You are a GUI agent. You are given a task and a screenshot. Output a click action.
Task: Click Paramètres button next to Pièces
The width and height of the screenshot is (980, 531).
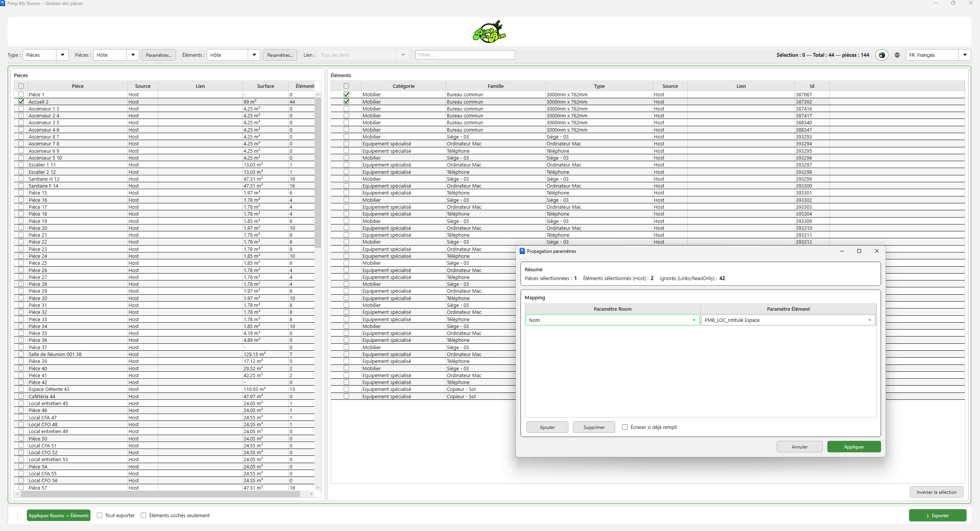pyautogui.click(x=159, y=55)
